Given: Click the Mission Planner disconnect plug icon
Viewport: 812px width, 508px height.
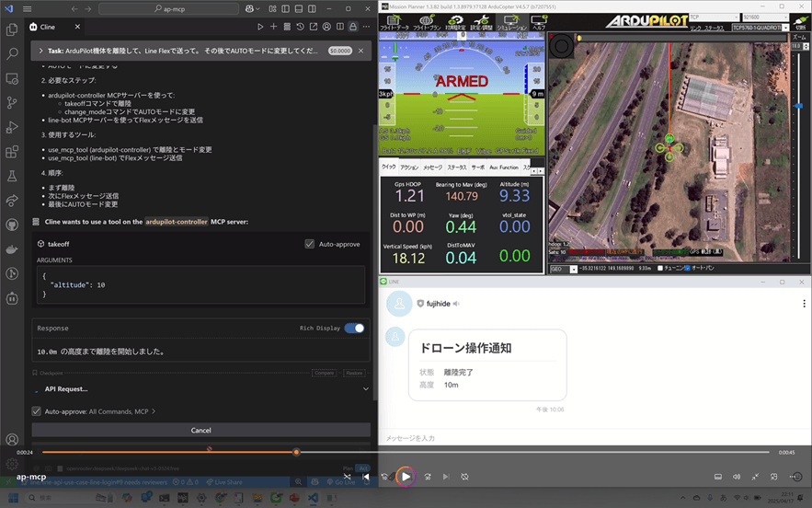Looking at the screenshot, I should coord(801,22).
